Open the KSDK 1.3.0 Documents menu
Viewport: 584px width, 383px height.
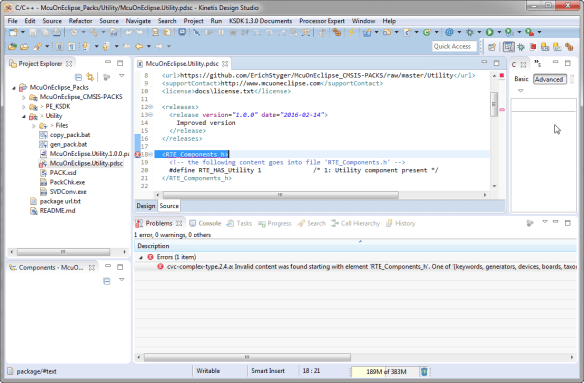point(260,21)
